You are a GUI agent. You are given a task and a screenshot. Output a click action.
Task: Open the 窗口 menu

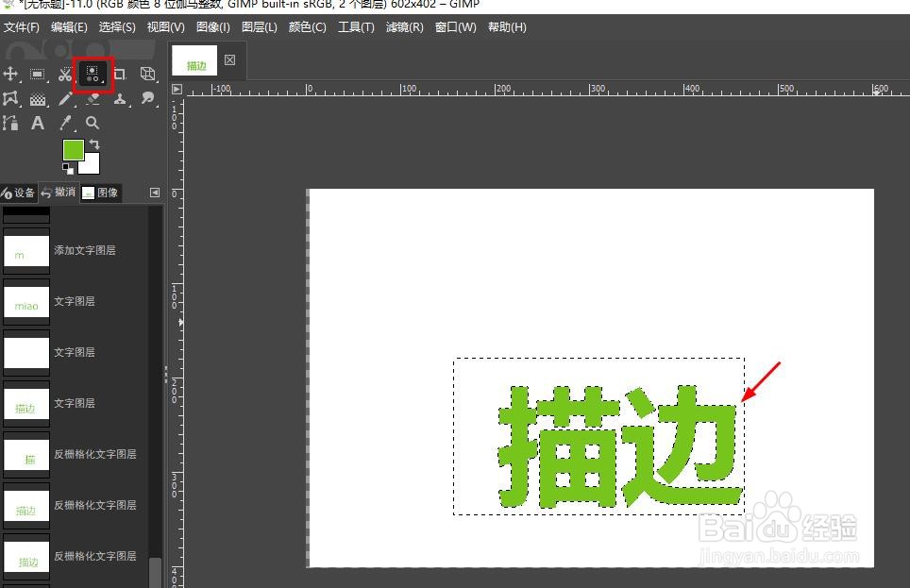(x=455, y=27)
